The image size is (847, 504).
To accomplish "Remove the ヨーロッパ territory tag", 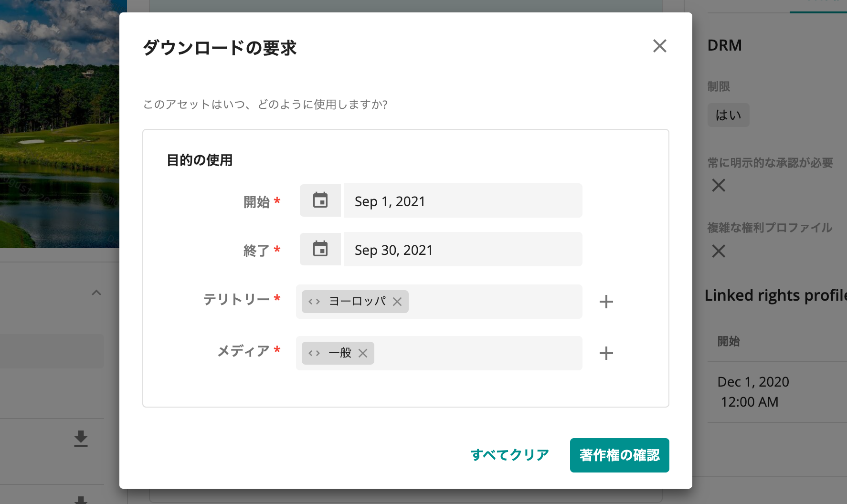I will pos(397,302).
